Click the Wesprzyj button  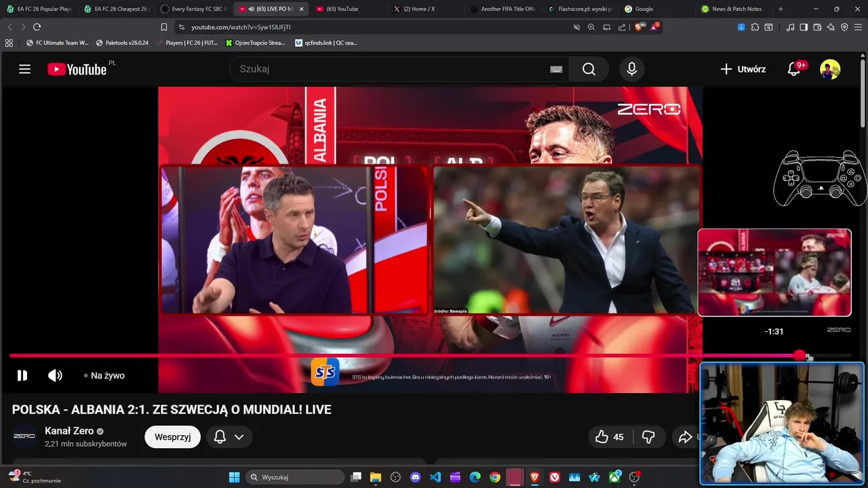[173, 437]
